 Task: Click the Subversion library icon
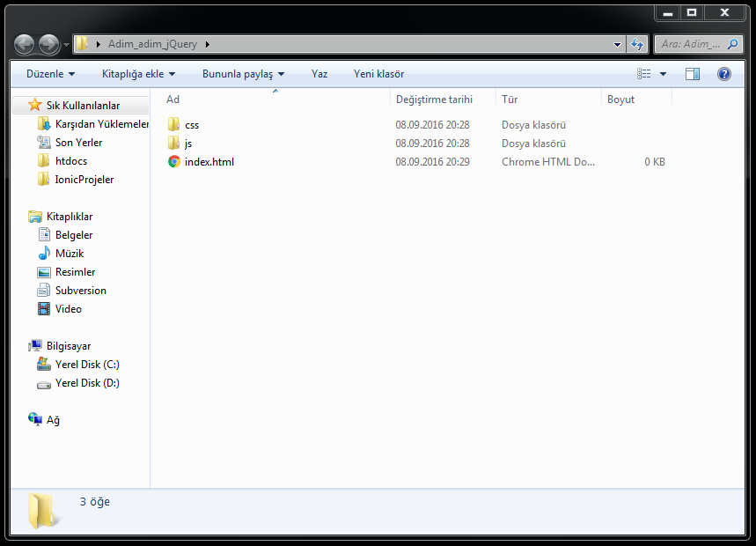coord(44,291)
